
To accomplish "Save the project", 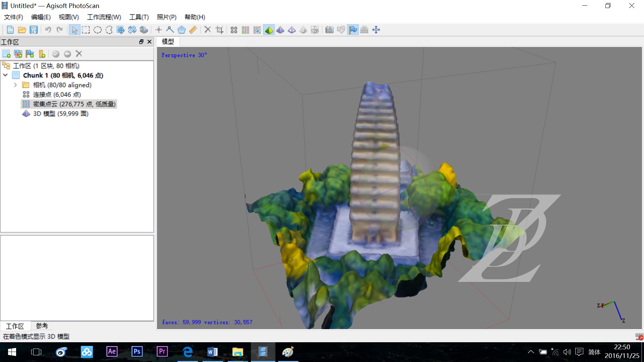I will pyautogui.click(x=34, y=30).
